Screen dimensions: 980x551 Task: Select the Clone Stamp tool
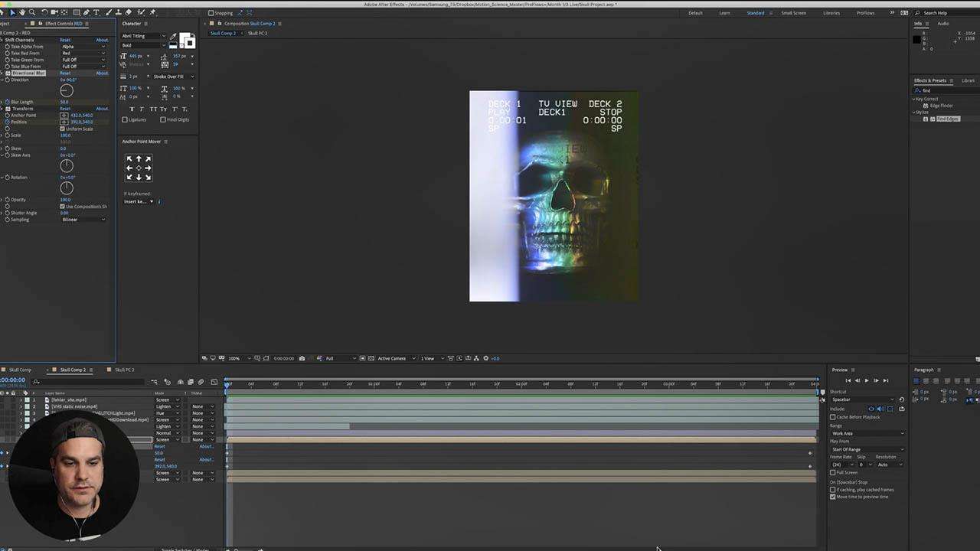click(118, 12)
